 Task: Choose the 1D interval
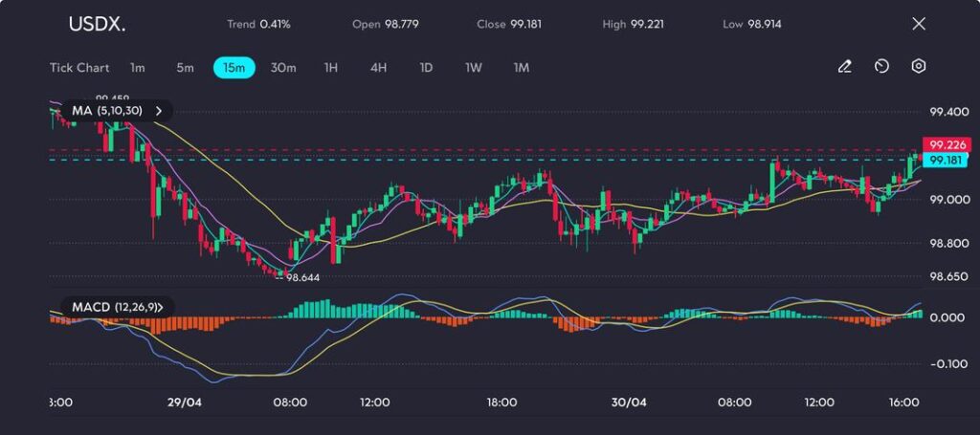click(426, 68)
